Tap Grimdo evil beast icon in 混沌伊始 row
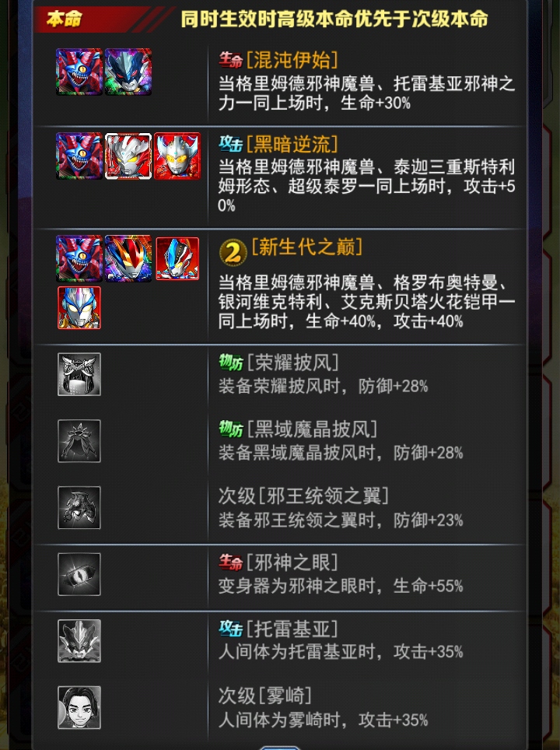 tap(79, 72)
